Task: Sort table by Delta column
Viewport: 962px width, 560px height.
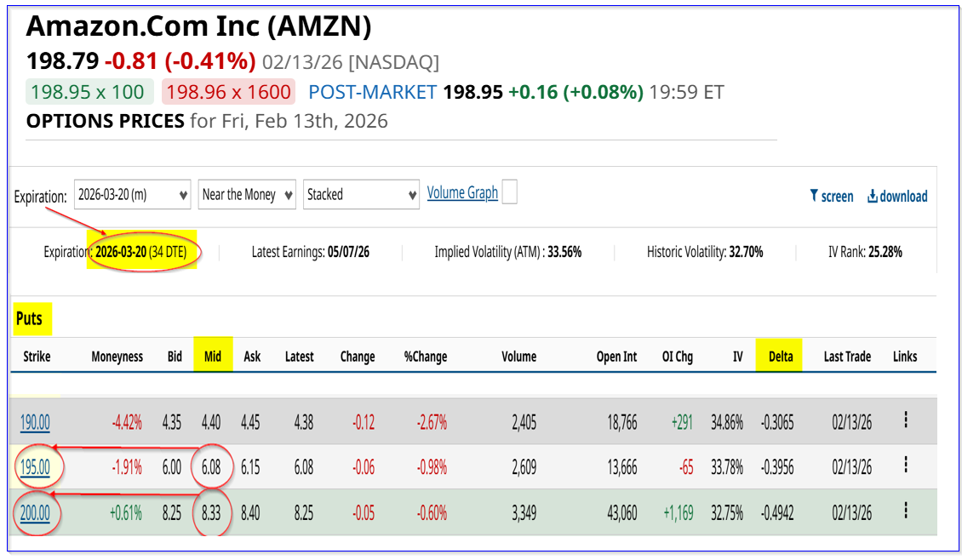Action: coord(780,357)
